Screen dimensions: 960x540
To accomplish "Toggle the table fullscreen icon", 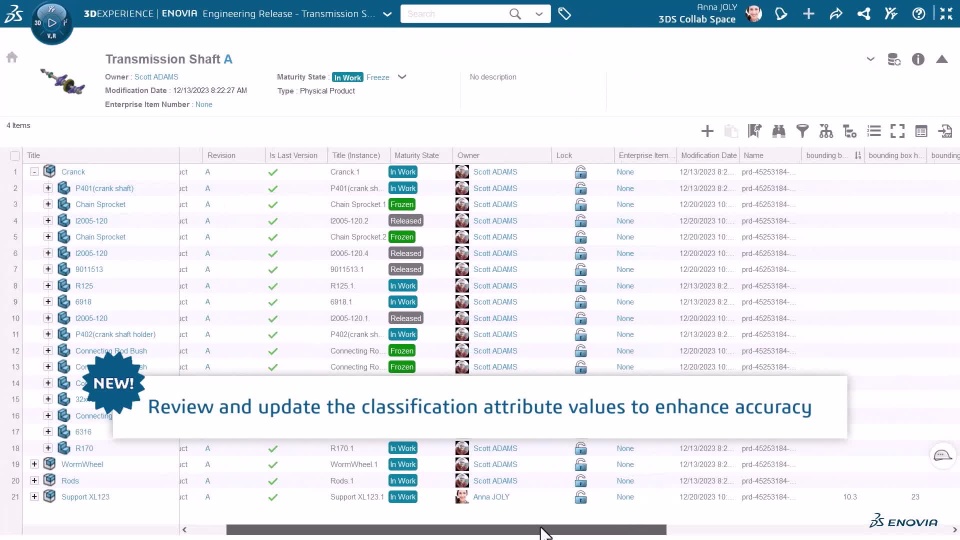I will click(x=898, y=131).
